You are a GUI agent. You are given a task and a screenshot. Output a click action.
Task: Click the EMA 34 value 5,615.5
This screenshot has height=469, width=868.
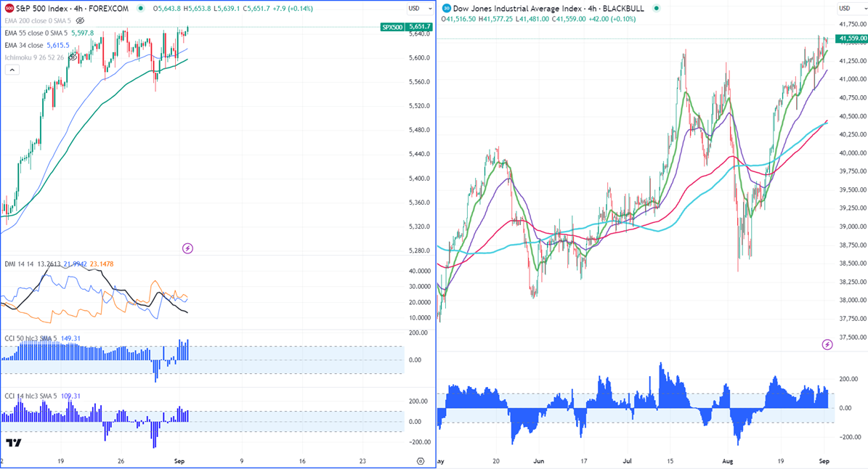click(58, 45)
